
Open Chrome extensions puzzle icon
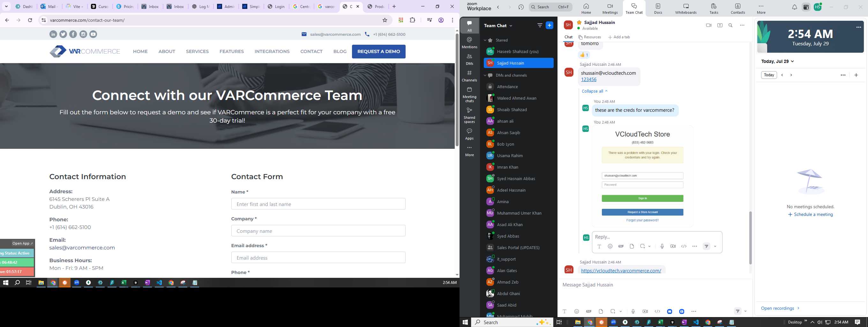click(x=412, y=20)
